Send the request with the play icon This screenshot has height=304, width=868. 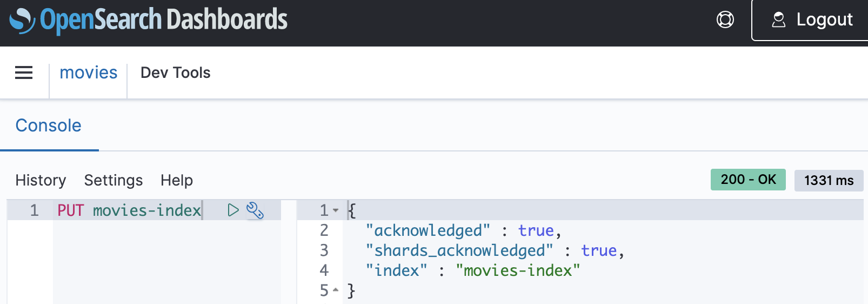point(233,210)
